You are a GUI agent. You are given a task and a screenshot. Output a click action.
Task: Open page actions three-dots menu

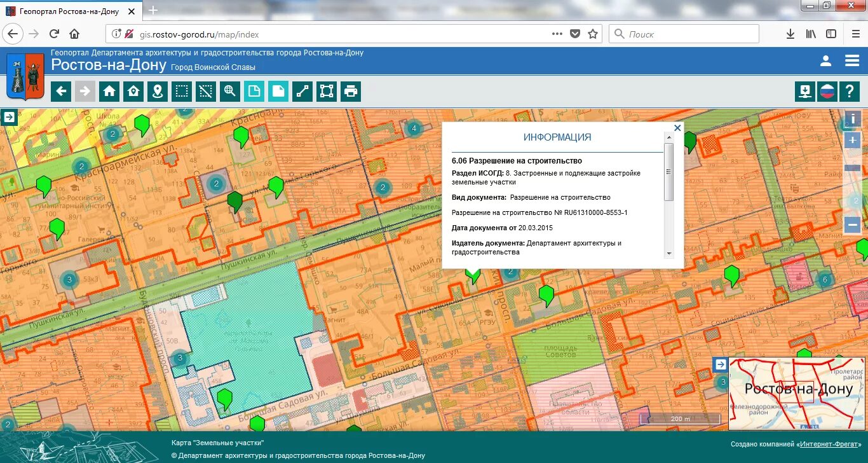click(557, 34)
